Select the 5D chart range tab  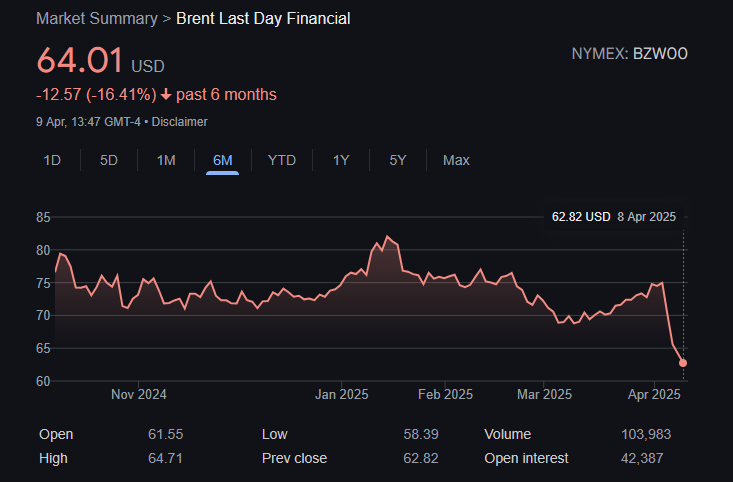109,160
